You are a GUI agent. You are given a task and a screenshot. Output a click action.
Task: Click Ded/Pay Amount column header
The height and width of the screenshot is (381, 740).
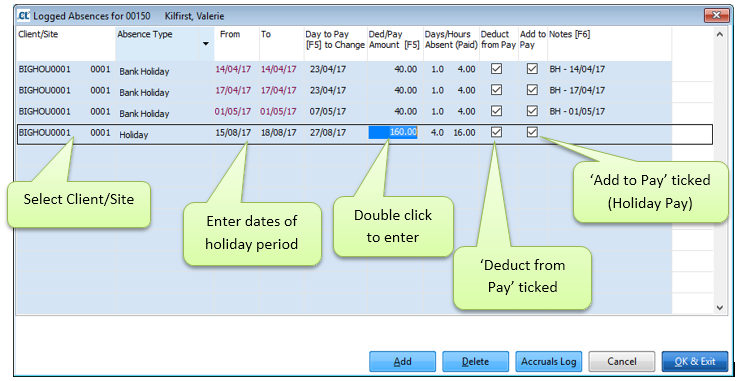(395, 44)
